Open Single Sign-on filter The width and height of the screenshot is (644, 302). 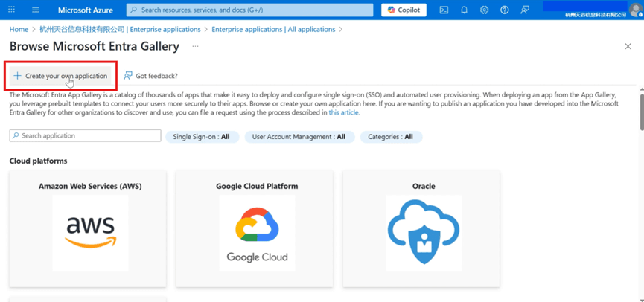(201, 137)
